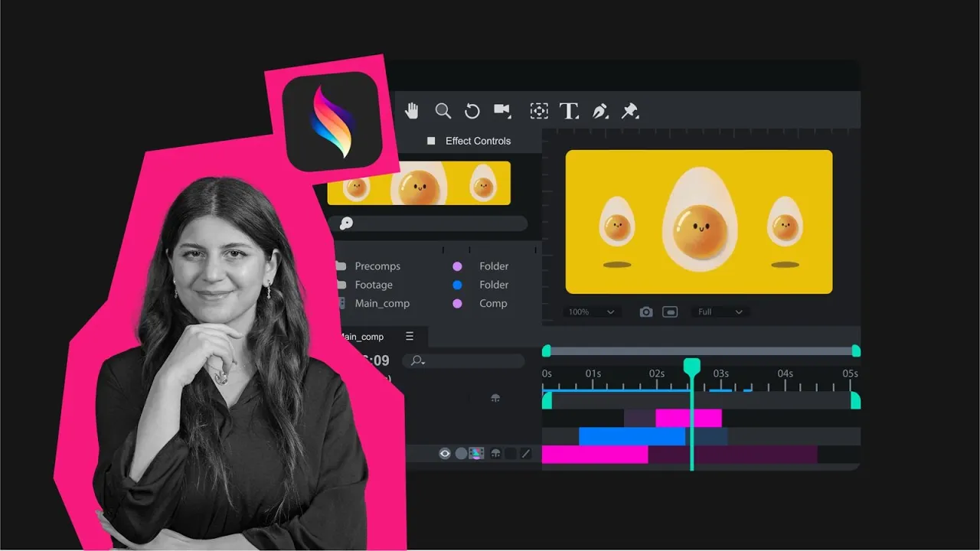Open the Main_comp panel hamburger menu

pyautogui.click(x=410, y=337)
